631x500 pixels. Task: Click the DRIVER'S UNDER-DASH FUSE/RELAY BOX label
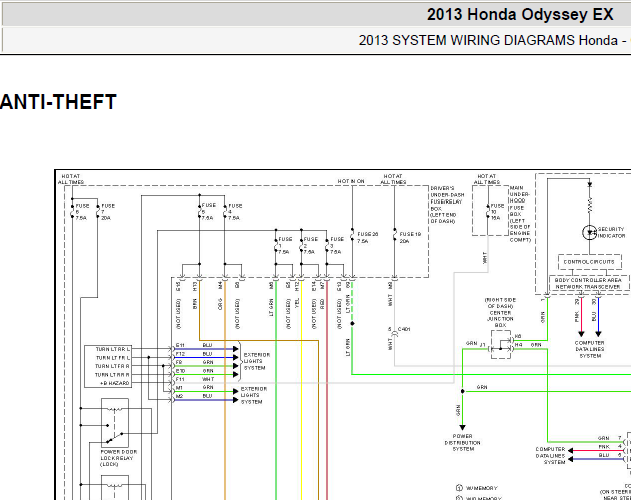pos(447,205)
